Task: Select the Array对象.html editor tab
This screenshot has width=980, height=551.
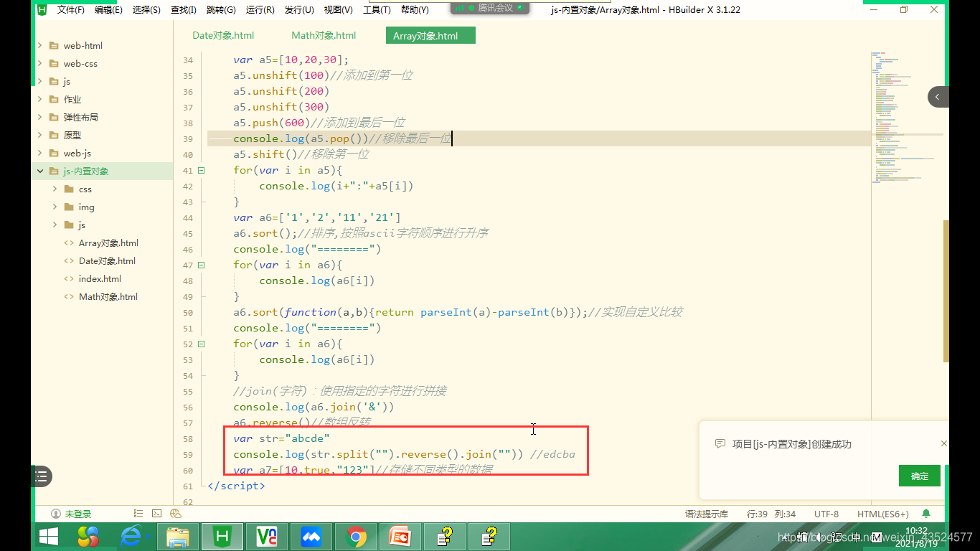Action: coord(430,35)
